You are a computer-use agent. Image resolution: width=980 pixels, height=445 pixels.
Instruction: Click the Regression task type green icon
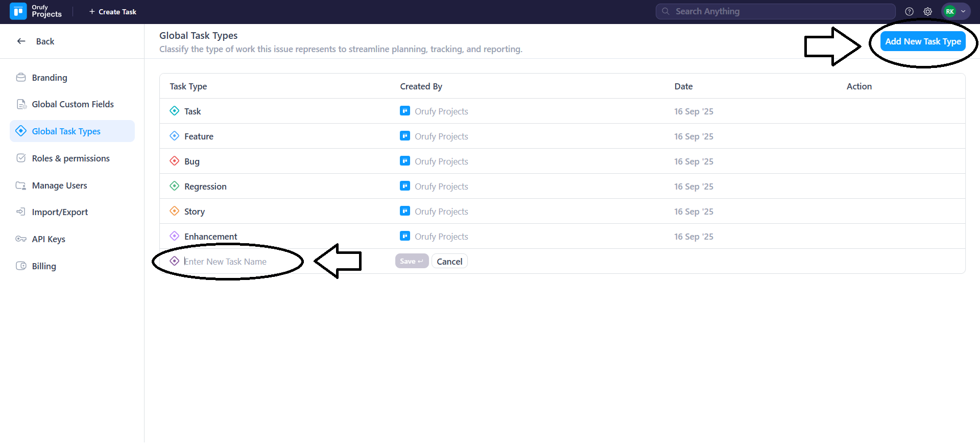click(175, 186)
